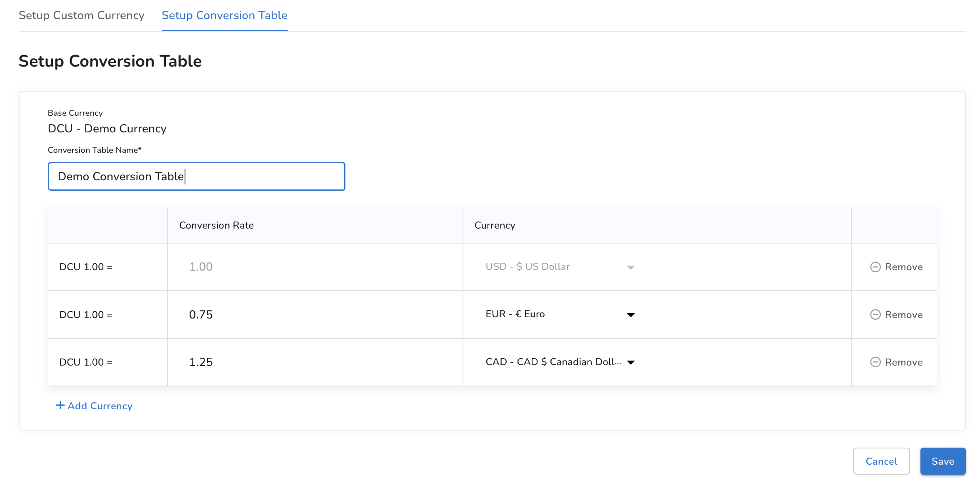Click the plus icon beside Add Currency

[x=60, y=406]
